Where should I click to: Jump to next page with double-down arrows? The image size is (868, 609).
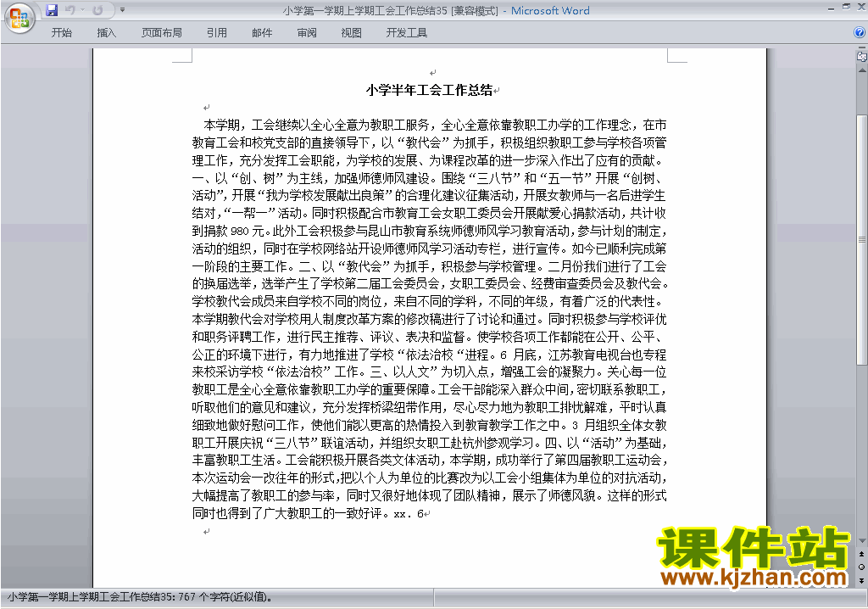pyautogui.click(x=861, y=580)
